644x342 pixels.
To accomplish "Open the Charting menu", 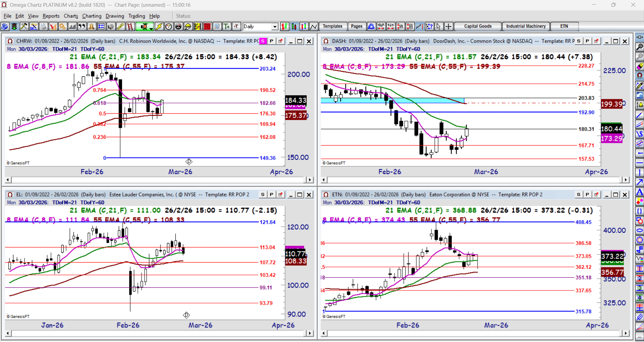I will [x=92, y=16].
